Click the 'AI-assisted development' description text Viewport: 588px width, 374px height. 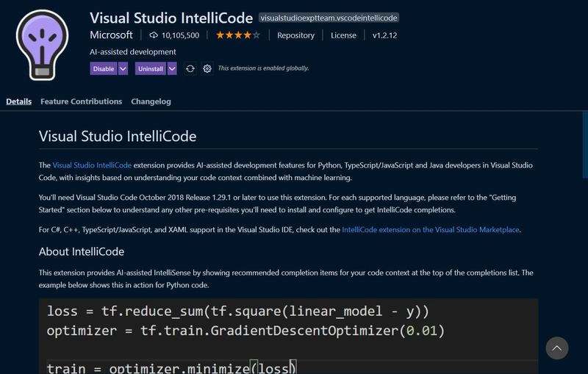(x=133, y=51)
